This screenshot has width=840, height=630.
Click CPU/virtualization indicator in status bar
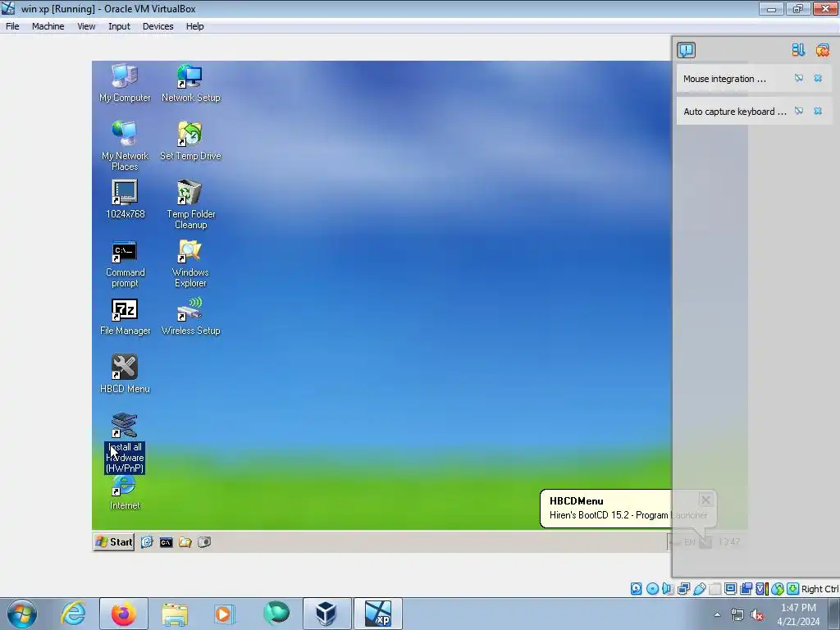pos(762,589)
